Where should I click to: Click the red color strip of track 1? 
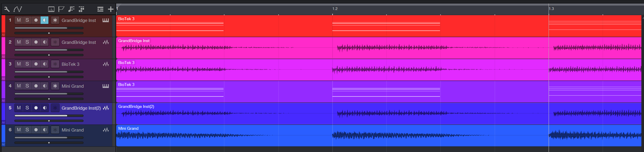point(4,24)
